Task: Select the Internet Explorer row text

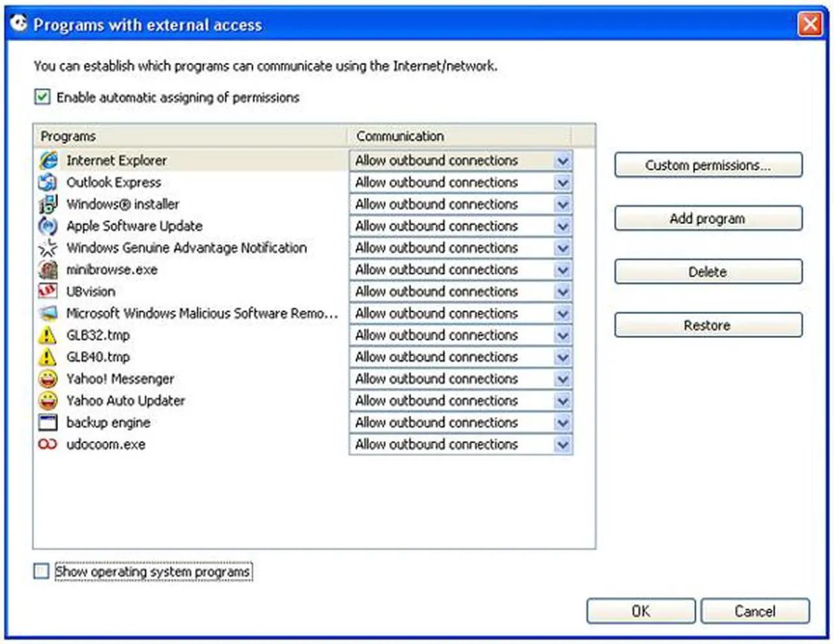Action: pyautogui.click(x=117, y=160)
